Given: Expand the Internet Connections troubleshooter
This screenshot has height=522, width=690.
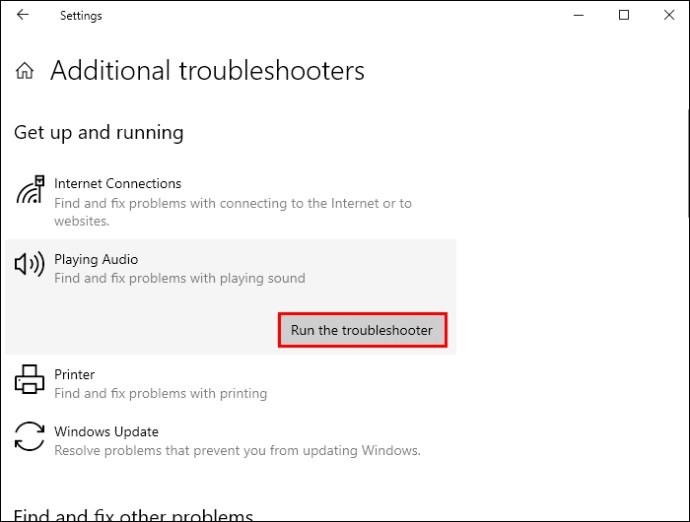Looking at the screenshot, I should 231,202.
